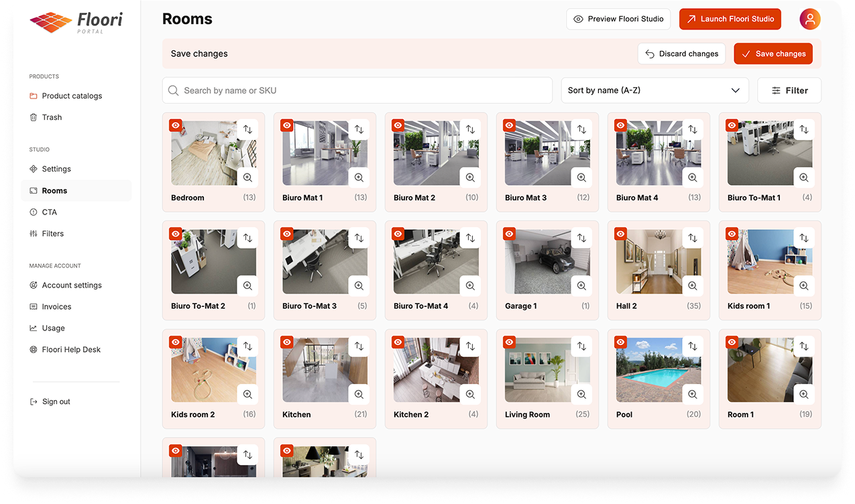The height and width of the screenshot is (504, 855).
Task: Click the Launch Floori Studio button
Action: [x=730, y=19]
